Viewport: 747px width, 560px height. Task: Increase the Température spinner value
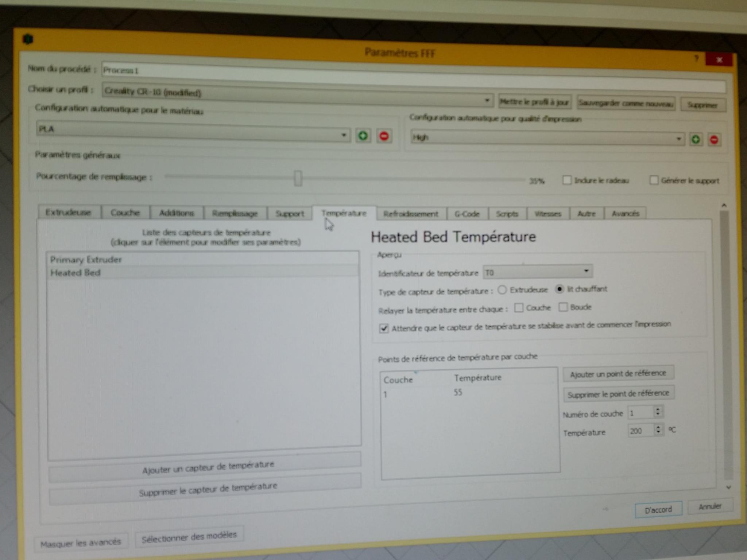(x=658, y=427)
